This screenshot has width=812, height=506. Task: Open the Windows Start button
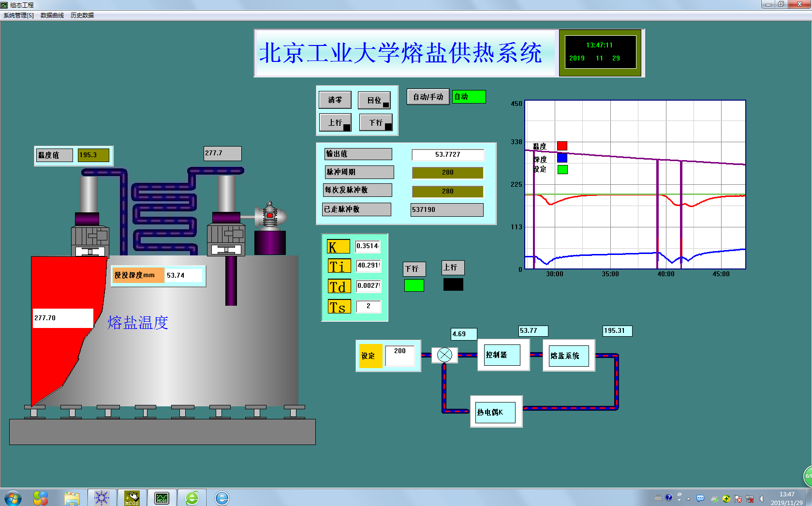click(x=13, y=498)
